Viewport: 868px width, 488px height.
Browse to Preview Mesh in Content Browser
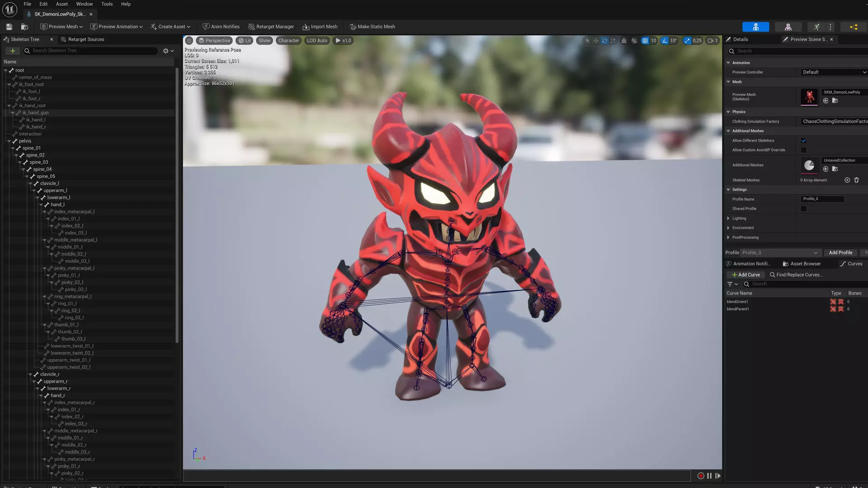(835, 101)
